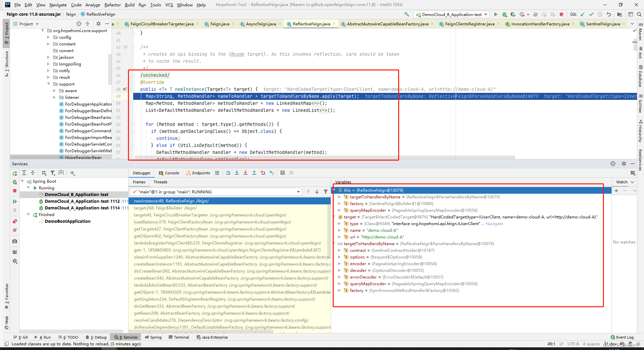Run DemoCloud_B_Application-test with green play
644x350 pixels.
496,14
